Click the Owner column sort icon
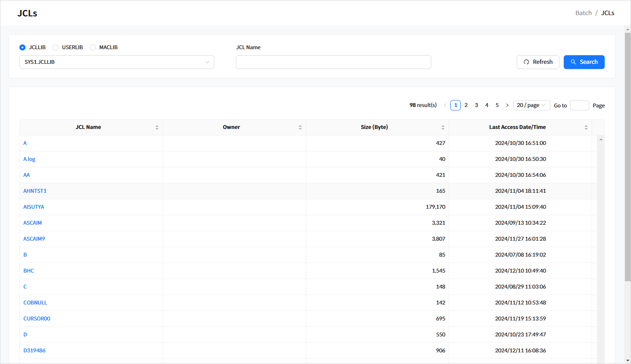 click(300, 127)
